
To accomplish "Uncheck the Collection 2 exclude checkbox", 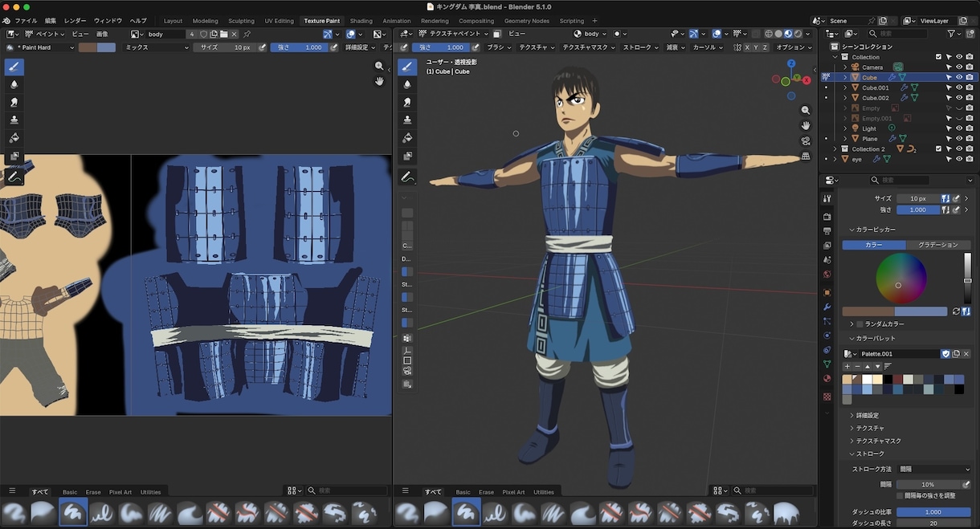I will (938, 149).
